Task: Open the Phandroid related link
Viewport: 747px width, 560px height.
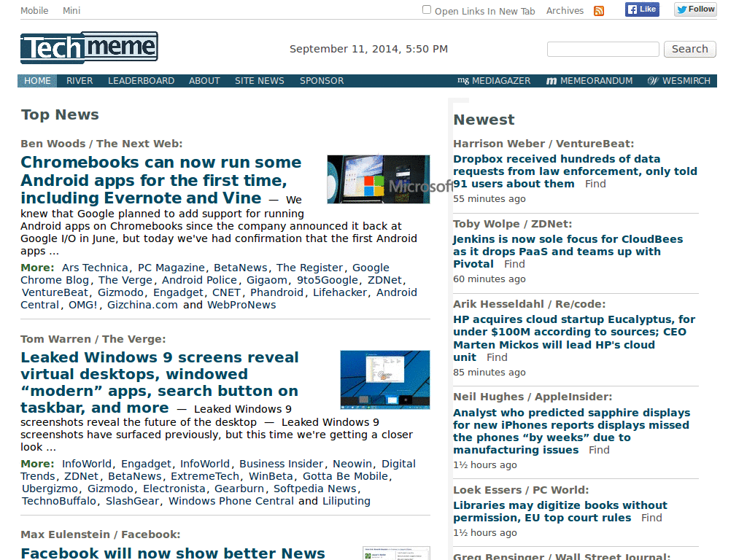Action: pos(276,292)
